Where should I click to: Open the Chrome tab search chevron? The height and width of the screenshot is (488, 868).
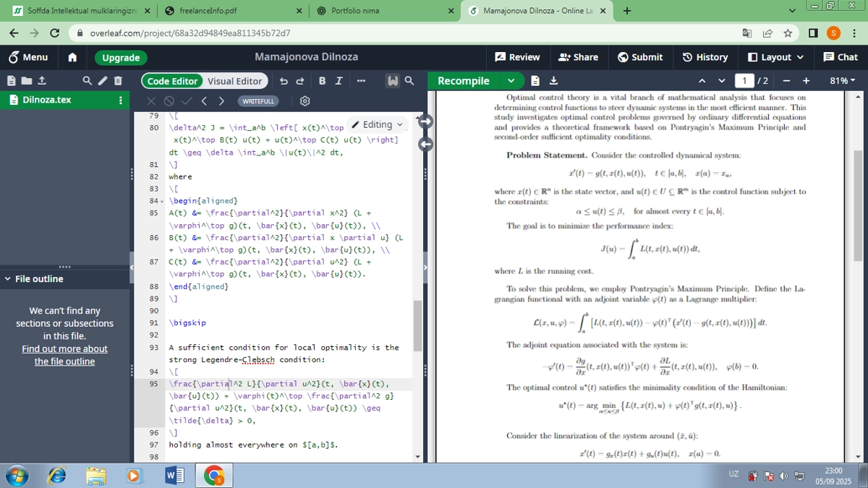793,11
